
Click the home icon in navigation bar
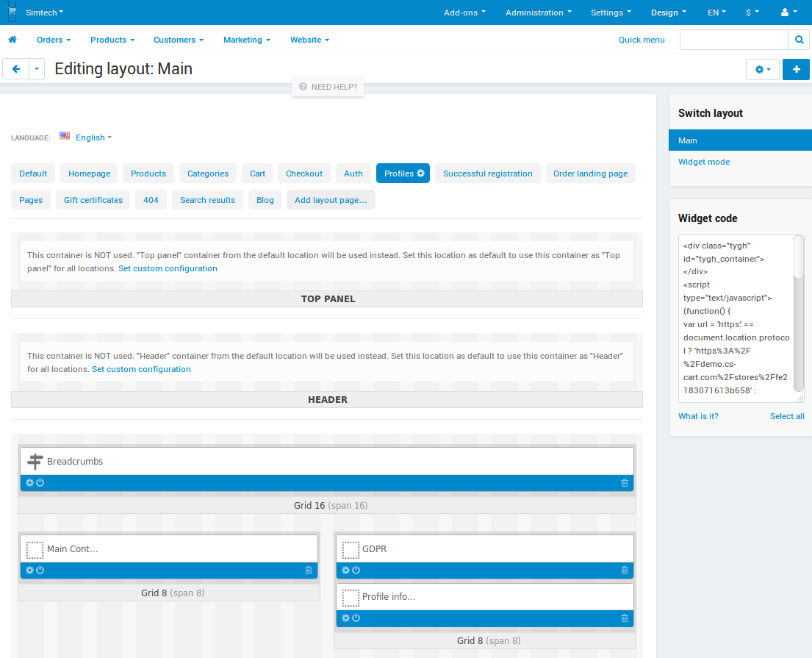tap(13, 40)
